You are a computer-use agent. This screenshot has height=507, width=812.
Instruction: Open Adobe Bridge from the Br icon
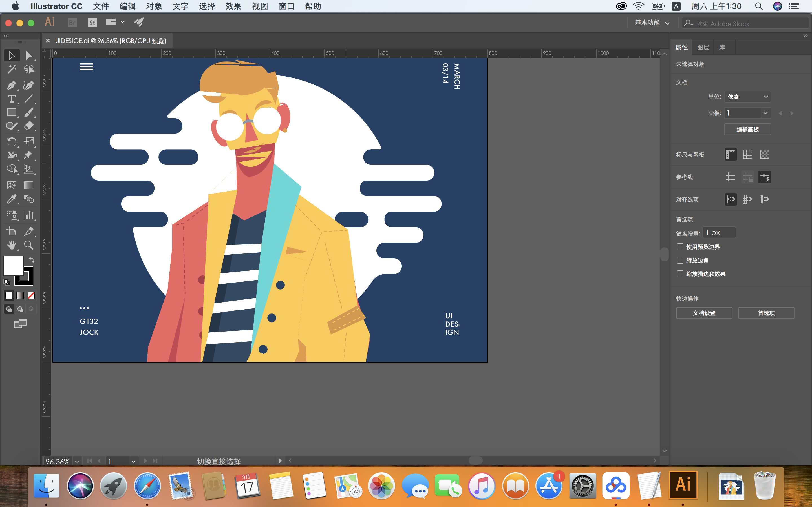click(x=72, y=23)
